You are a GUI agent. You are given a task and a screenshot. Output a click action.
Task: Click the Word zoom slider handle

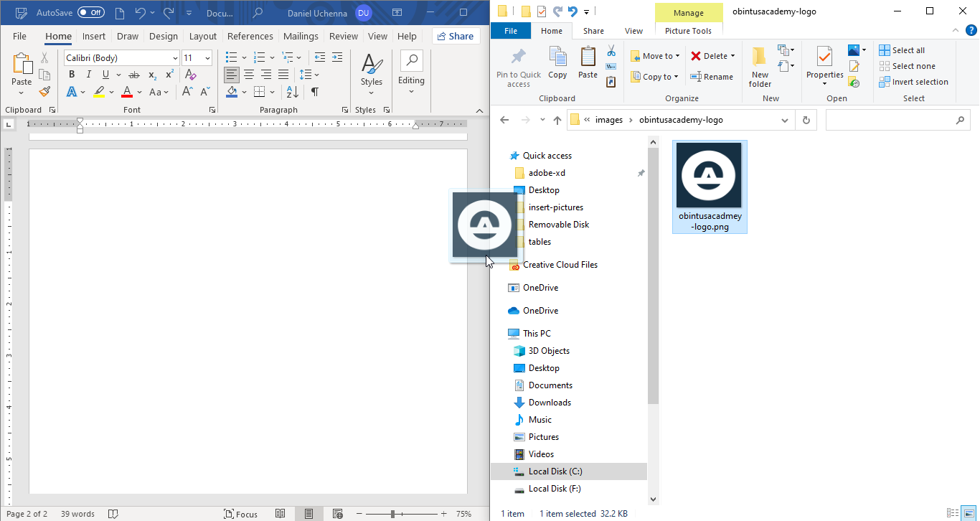click(x=393, y=514)
